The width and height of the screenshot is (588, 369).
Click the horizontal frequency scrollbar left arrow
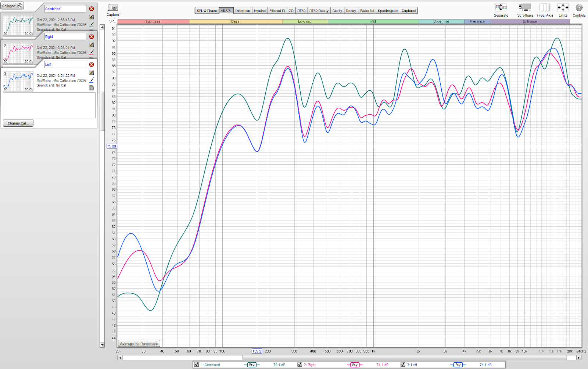pyautogui.click(x=119, y=358)
